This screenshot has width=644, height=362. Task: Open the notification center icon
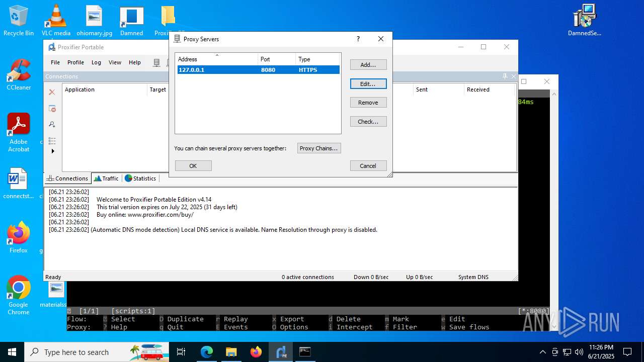click(x=627, y=352)
